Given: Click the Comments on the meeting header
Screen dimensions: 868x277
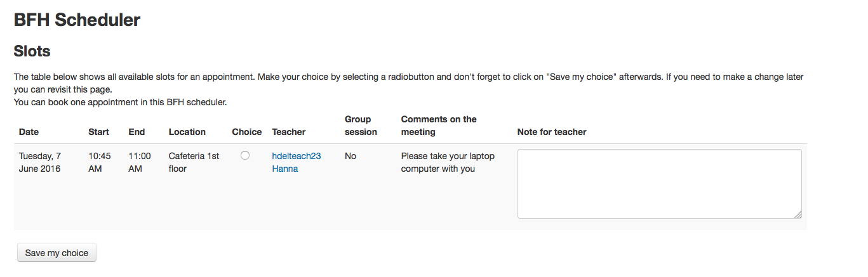Looking at the screenshot, I should click(439, 126).
